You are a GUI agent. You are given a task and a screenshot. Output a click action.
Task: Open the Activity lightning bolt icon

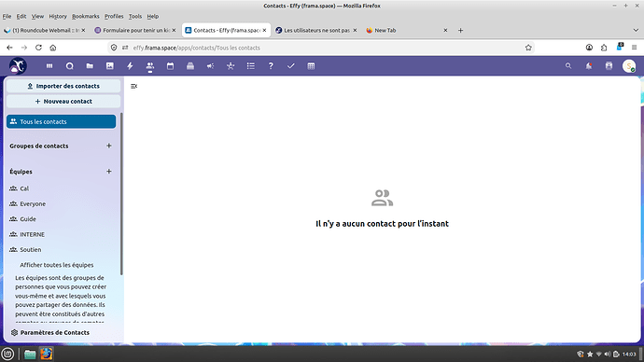point(130,66)
